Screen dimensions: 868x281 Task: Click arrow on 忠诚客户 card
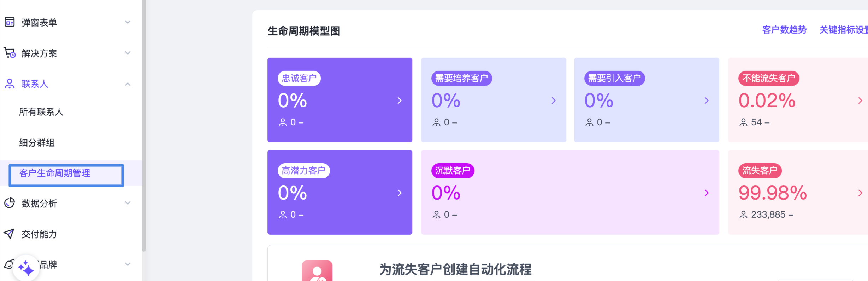click(400, 101)
